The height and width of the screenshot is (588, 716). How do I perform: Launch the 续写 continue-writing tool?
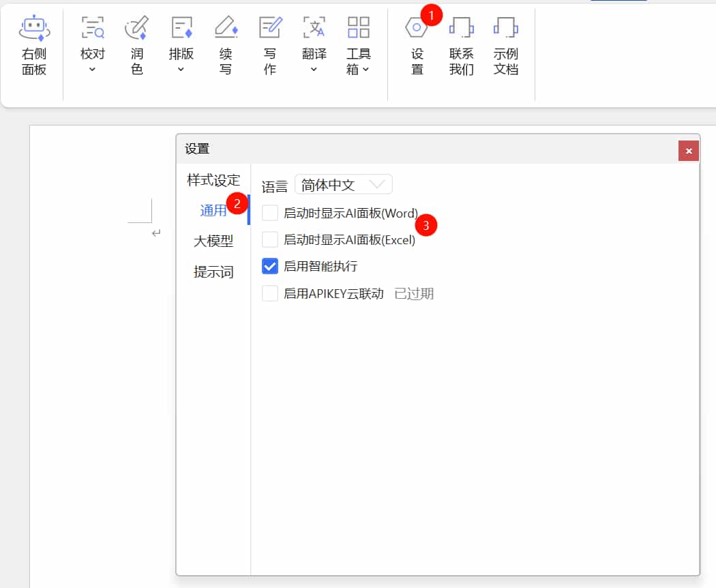point(226,28)
